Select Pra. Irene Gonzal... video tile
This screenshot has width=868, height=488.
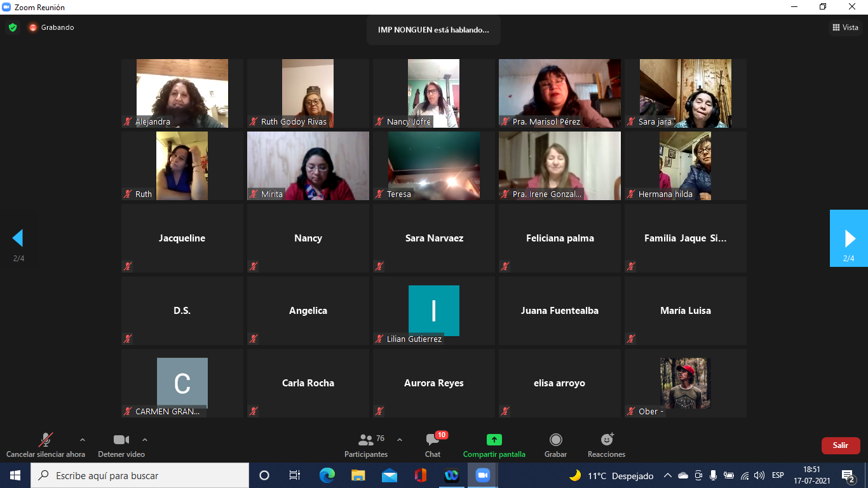tap(560, 166)
